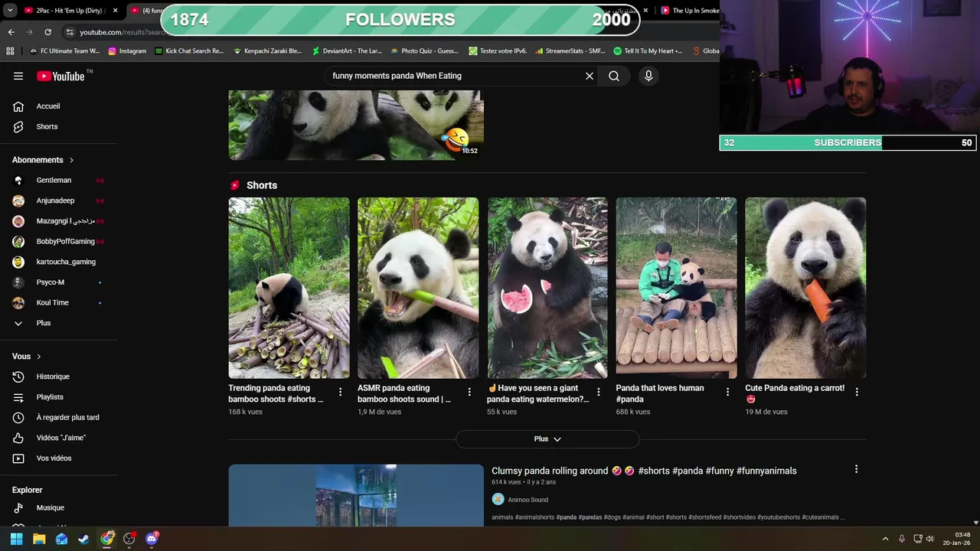Open Tell It To My Heart bookmark
Image resolution: width=980 pixels, height=551 pixels.
(x=648, y=51)
